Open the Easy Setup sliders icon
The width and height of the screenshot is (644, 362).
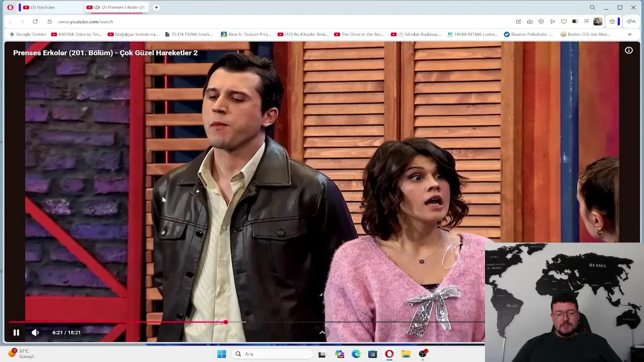pyautogui.click(x=586, y=22)
